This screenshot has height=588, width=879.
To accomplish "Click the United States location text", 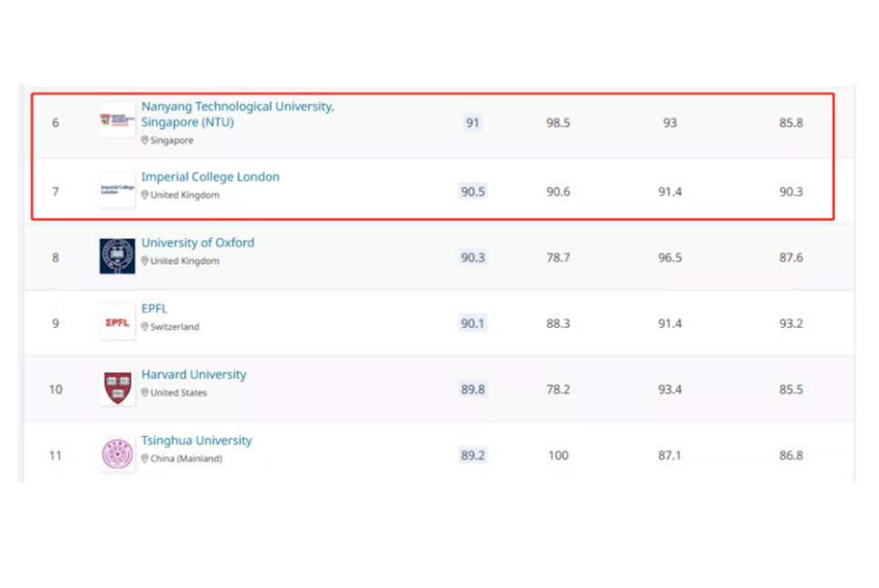I will pos(179,392).
